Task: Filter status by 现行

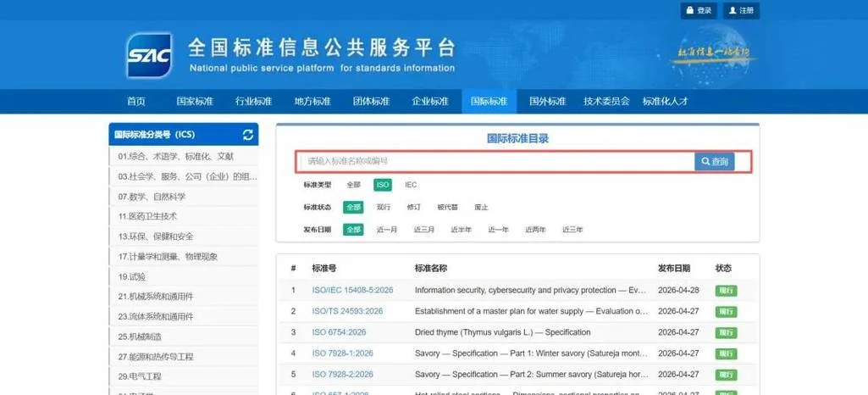Action: click(384, 207)
